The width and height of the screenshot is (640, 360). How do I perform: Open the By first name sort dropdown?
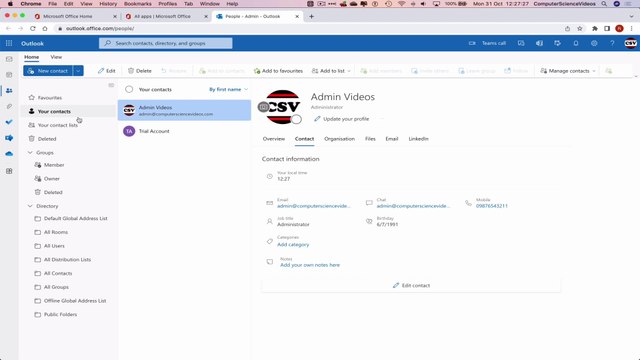tap(229, 89)
